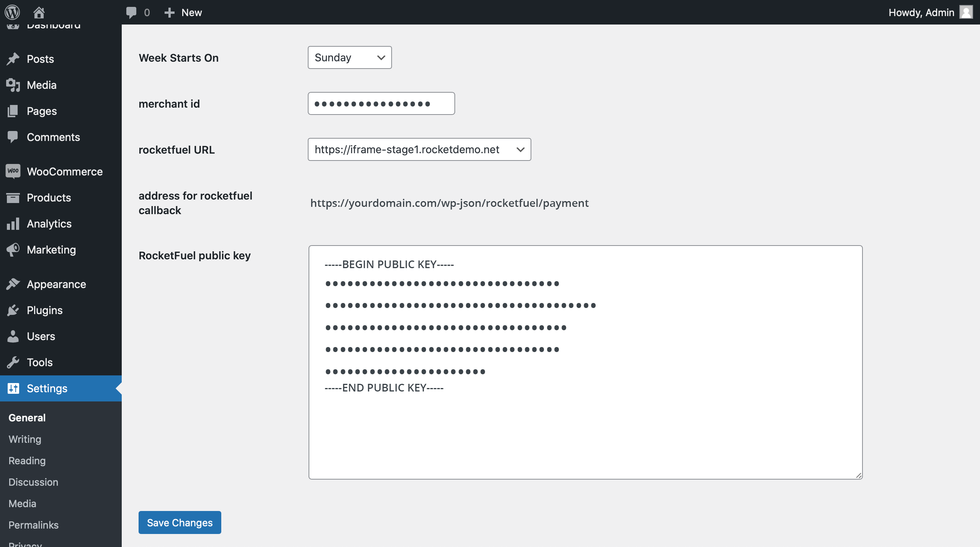Image resolution: width=980 pixels, height=547 pixels.
Task: Open the site via the home icon
Action: 39,12
